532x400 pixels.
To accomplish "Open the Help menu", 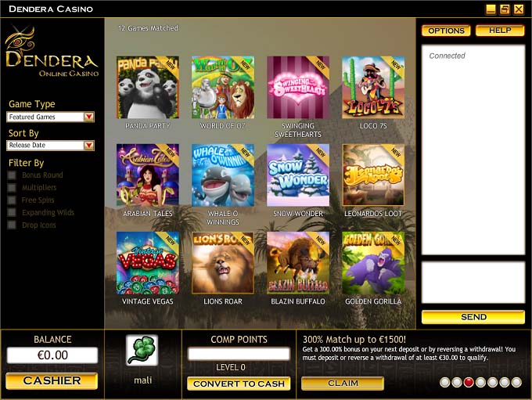I will coord(500,31).
